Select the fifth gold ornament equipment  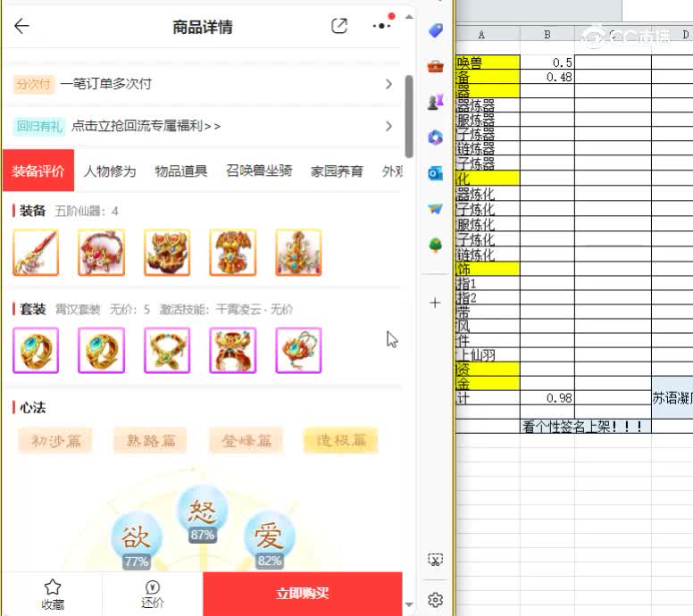[x=298, y=253]
